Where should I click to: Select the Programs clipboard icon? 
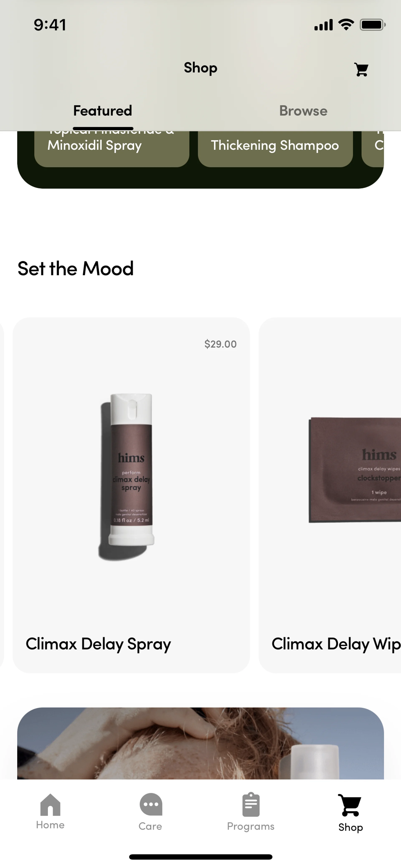pyautogui.click(x=251, y=804)
